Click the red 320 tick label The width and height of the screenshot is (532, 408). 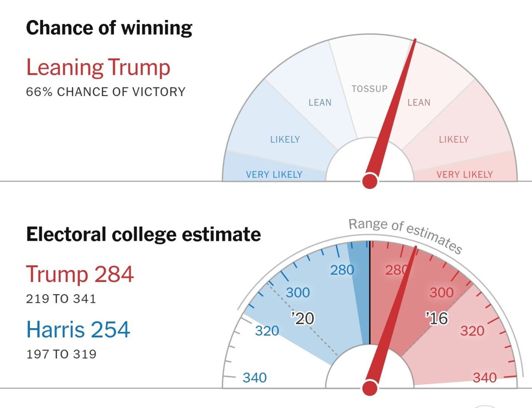472,331
